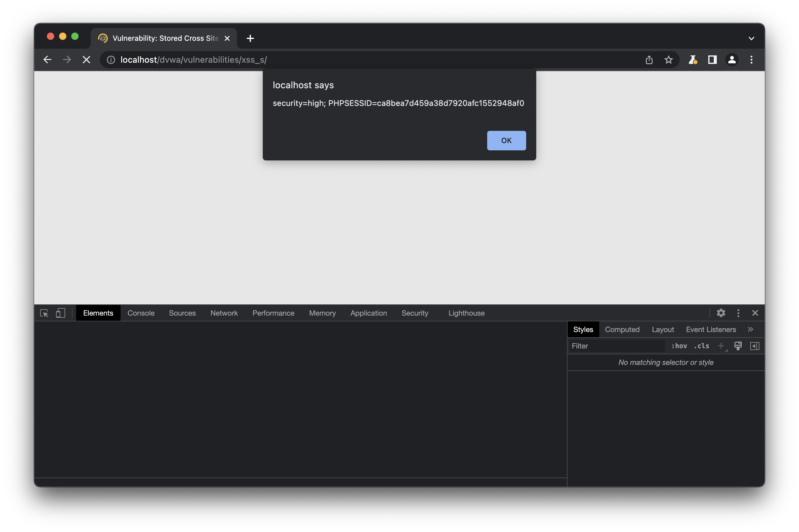Bookmark this page with star icon

668,60
